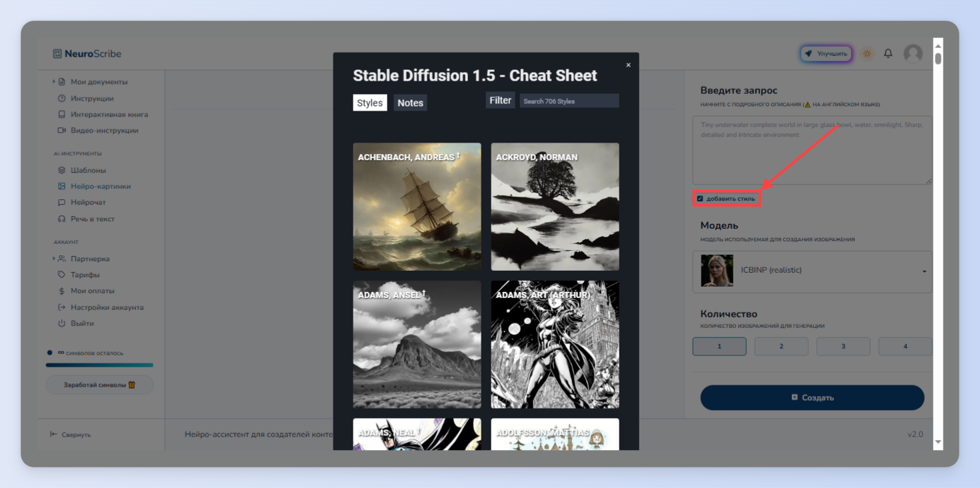Switch to the Notes tab

coord(410,103)
